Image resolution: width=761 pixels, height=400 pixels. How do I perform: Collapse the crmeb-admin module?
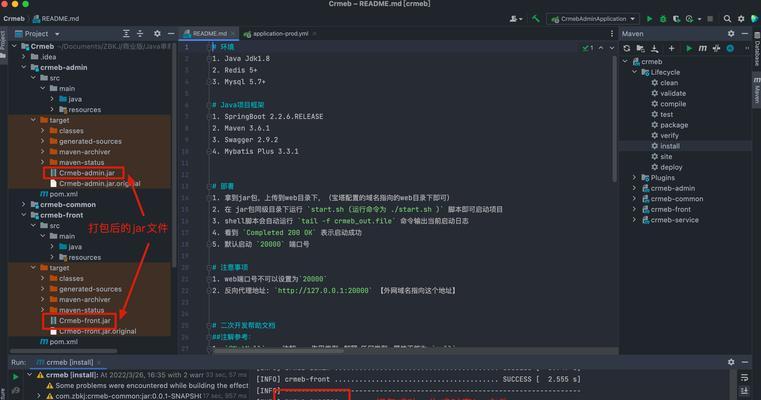[23, 67]
